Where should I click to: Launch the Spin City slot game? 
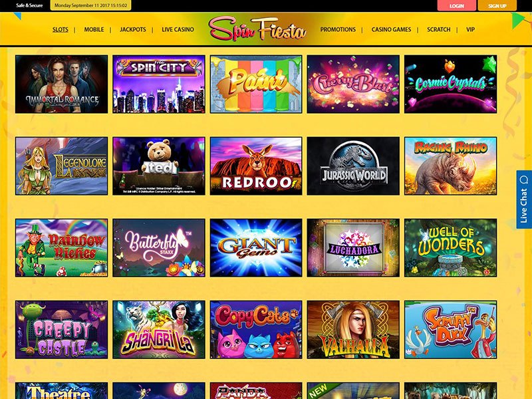[159, 84]
